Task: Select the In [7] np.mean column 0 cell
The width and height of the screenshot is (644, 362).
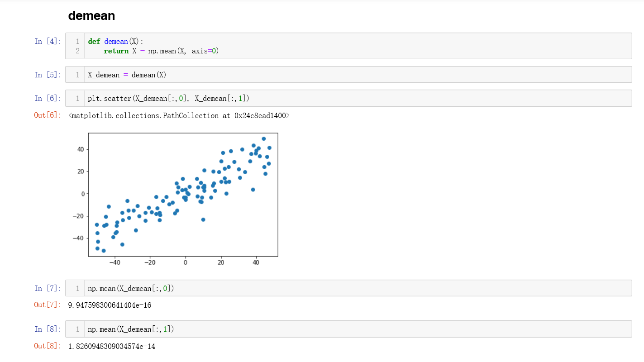Action: pyautogui.click(x=348, y=288)
